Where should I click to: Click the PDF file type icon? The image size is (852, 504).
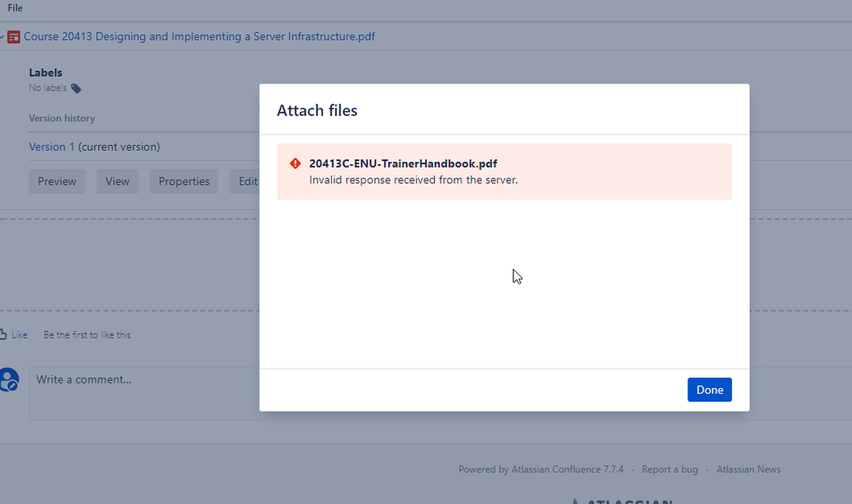click(x=14, y=37)
